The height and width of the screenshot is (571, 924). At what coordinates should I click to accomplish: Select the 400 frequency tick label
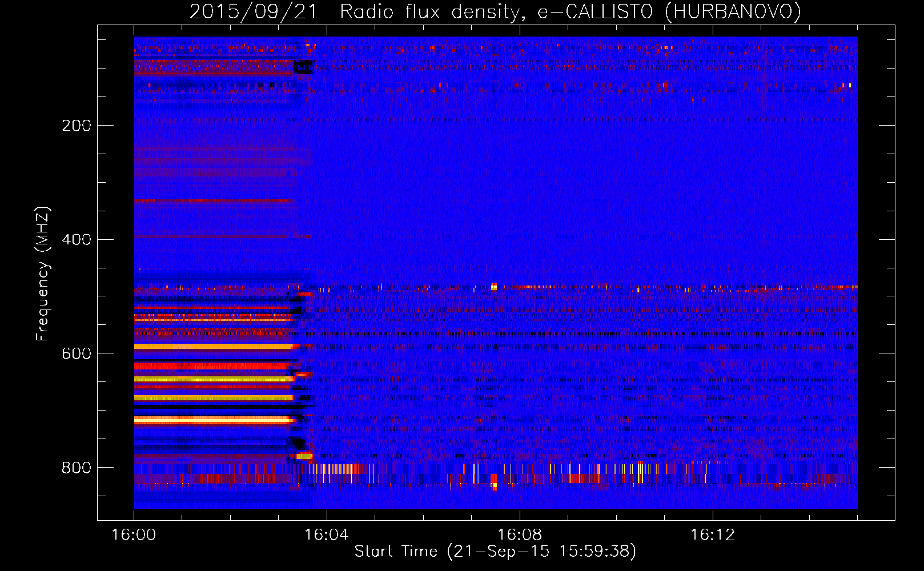pos(77,240)
